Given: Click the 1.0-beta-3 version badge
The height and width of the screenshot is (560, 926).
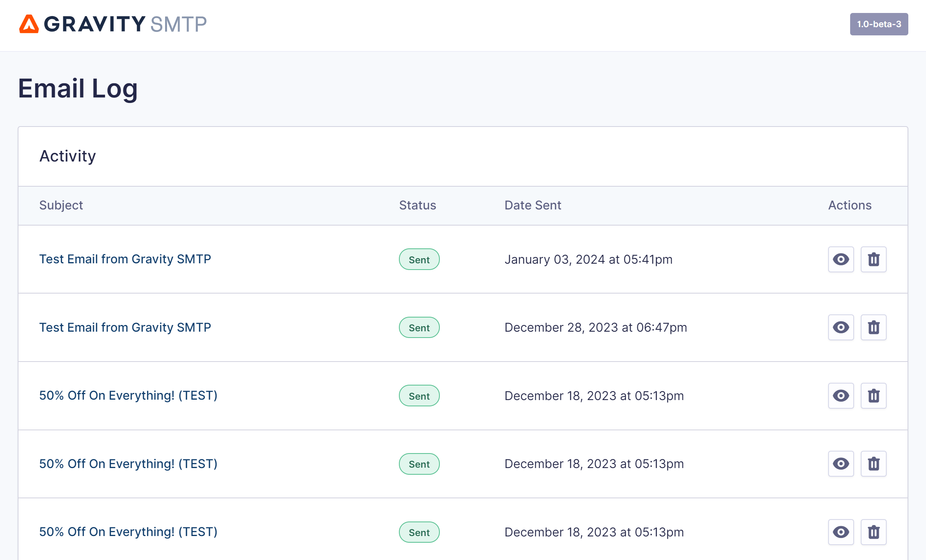Looking at the screenshot, I should coord(879,24).
